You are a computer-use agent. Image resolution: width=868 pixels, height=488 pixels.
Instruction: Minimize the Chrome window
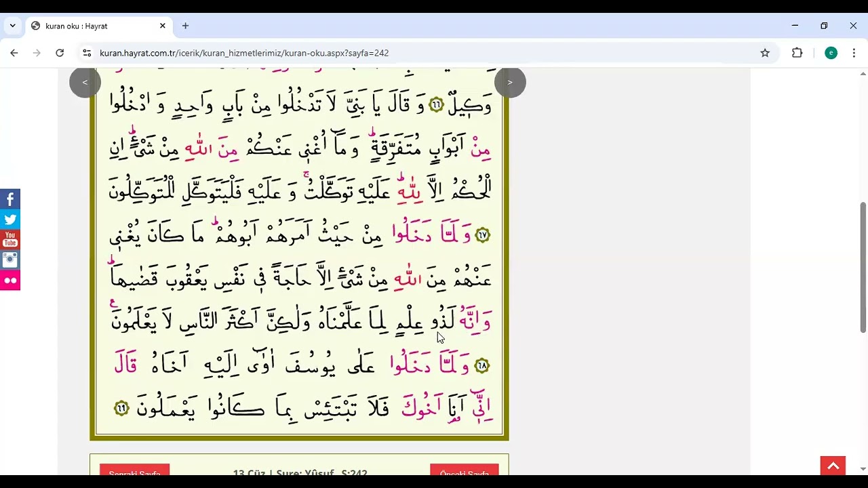795,26
